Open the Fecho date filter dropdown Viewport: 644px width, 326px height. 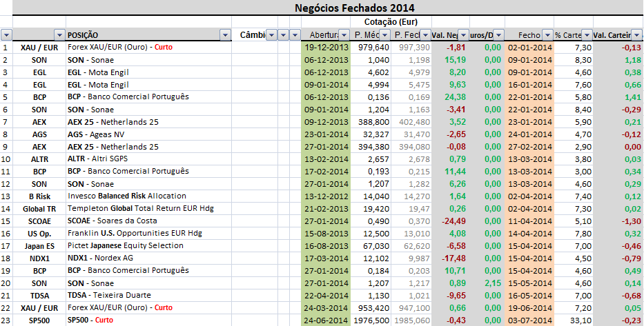(x=547, y=34)
